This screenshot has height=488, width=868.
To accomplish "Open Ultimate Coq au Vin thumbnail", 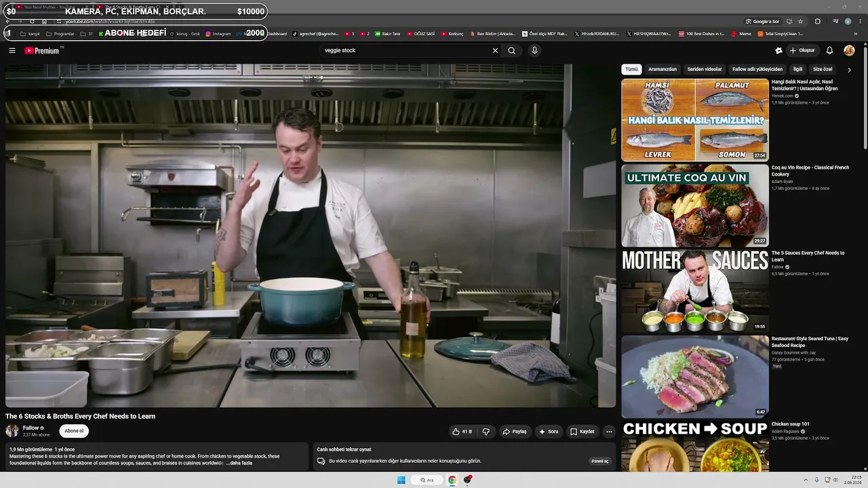I will tap(695, 205).
